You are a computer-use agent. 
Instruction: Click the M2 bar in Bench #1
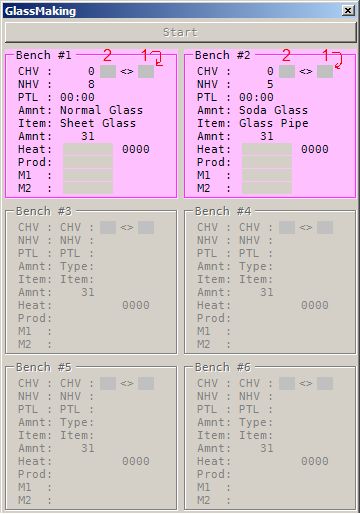(x=88, y=188)
